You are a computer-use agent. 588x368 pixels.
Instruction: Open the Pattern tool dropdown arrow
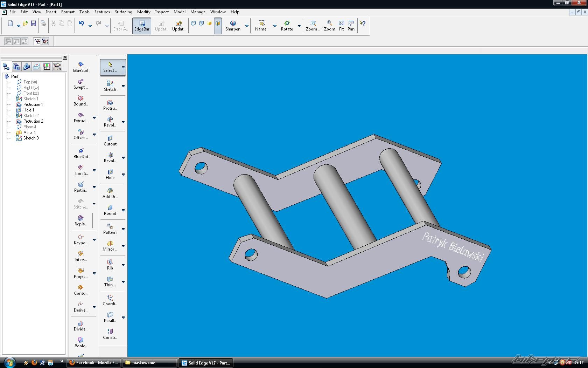click(x=123, y=229)
